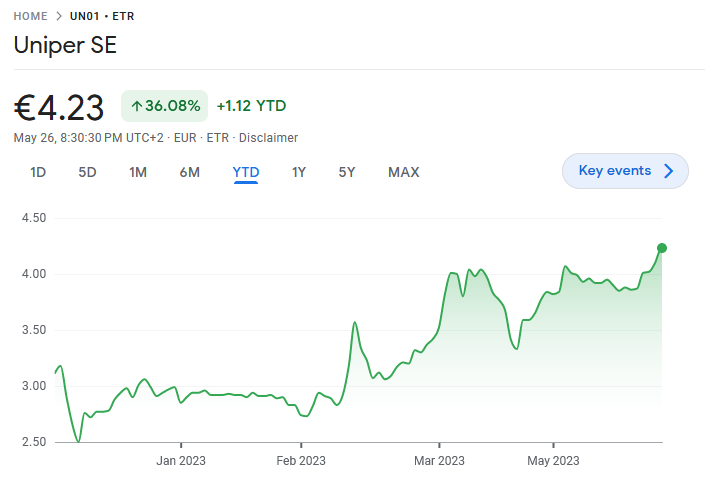Open the HOME breadcrumb link

coord(30,16)
